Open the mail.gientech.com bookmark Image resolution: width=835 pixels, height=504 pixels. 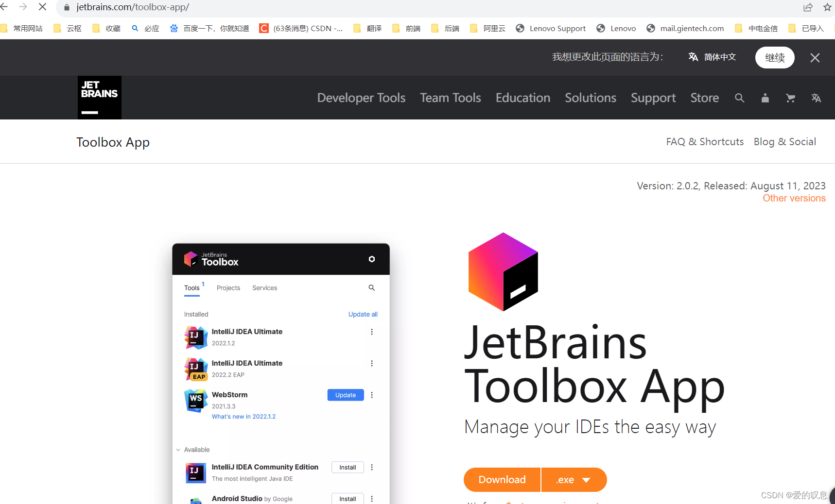pos(685,29)
